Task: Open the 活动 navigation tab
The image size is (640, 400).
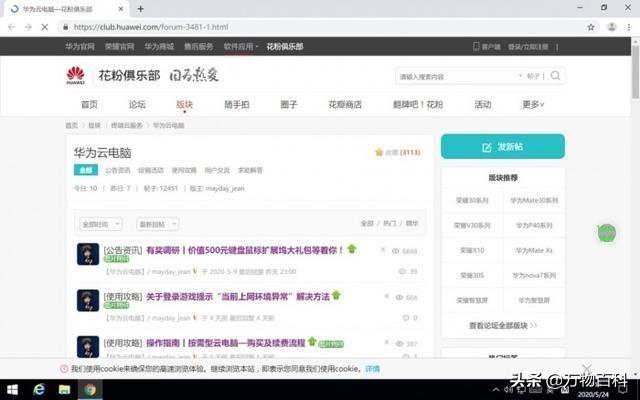Action: coord(482,104)
